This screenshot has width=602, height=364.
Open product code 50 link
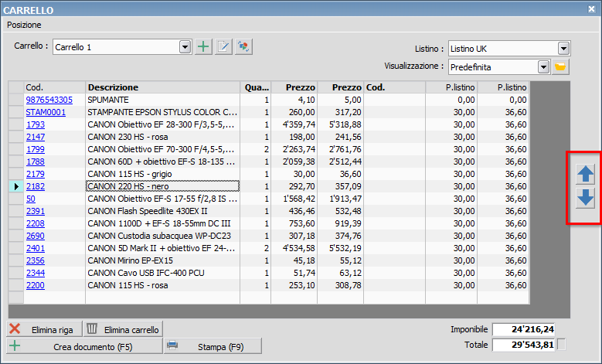[31, 199]
